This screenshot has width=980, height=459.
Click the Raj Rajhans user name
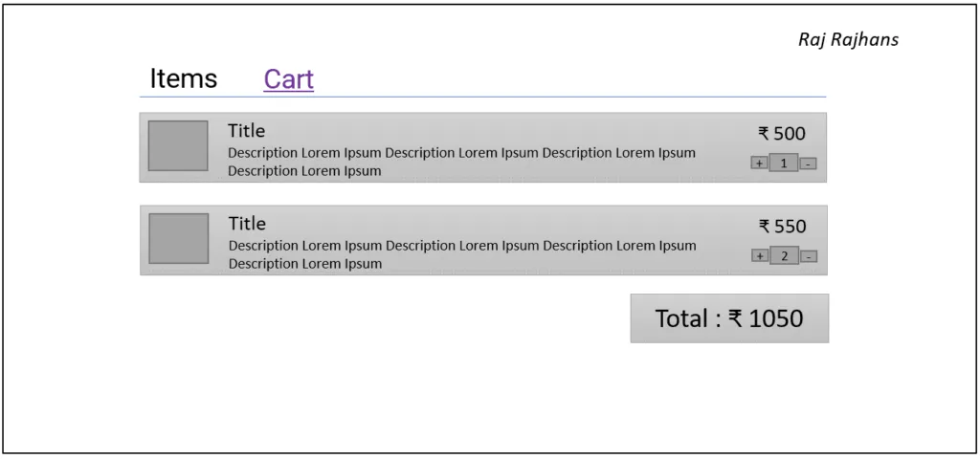pos(848,40)
